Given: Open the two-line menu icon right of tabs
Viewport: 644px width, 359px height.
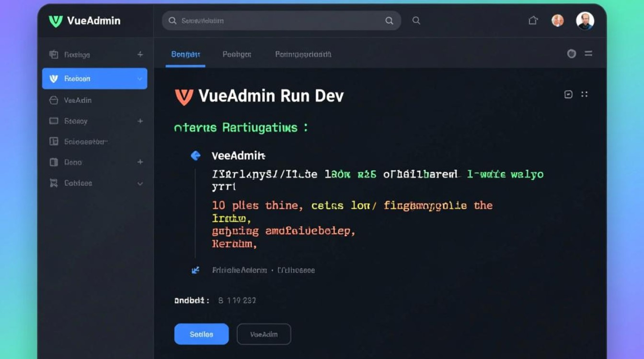Looking at the screenshot, I should point(588,54).
